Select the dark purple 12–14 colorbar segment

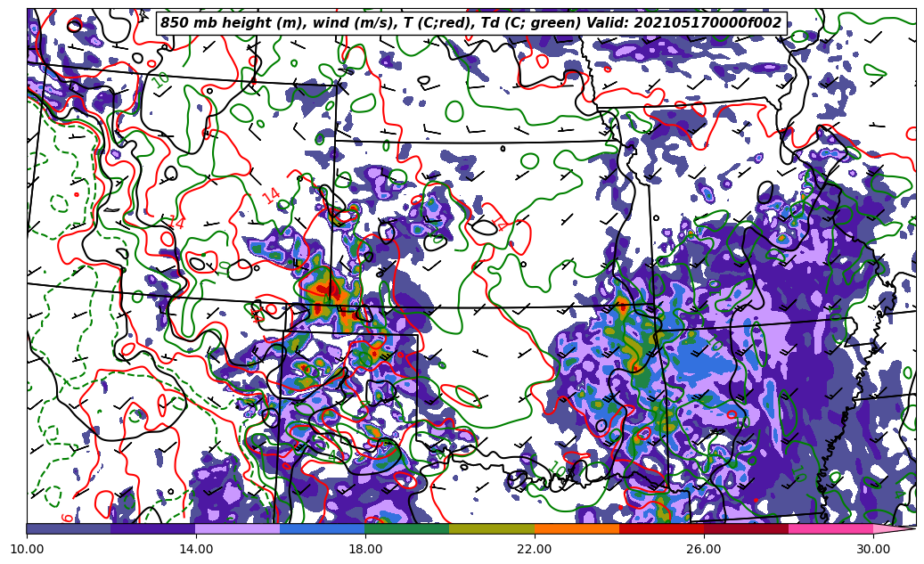pos(153,528)
